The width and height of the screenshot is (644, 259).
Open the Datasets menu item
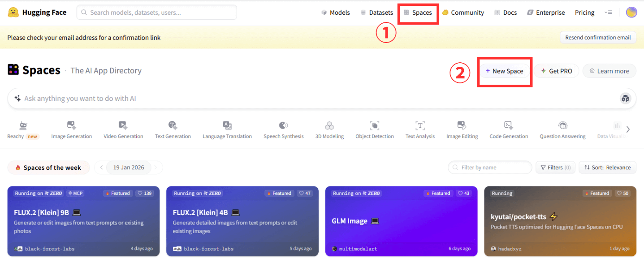(377, 13)
